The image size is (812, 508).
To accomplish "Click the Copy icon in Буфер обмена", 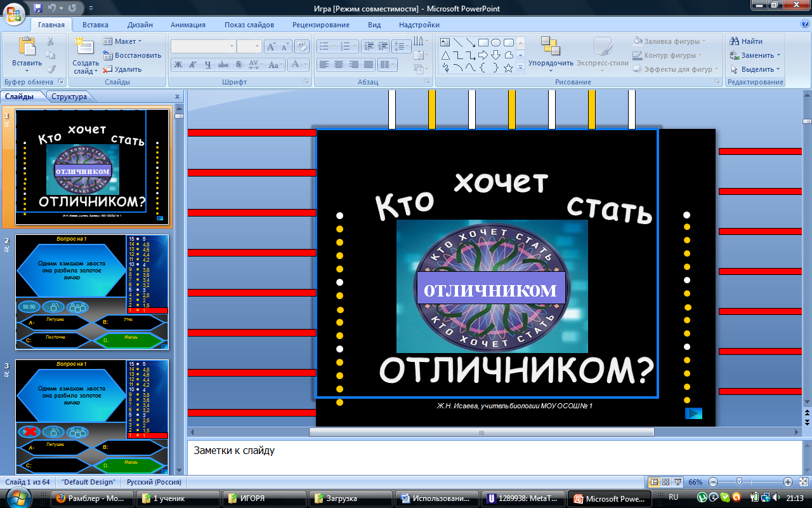I will [51, 55].
